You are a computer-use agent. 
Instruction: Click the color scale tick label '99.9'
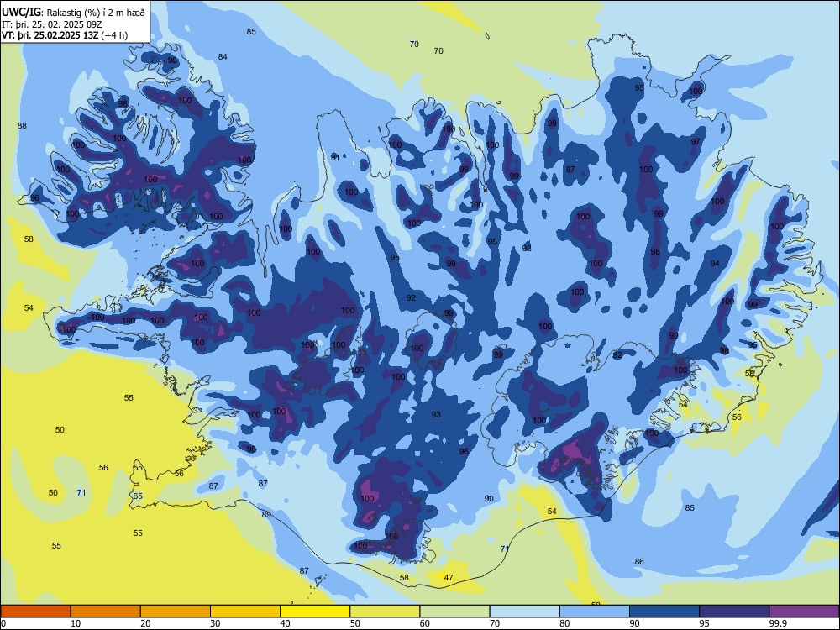point(777,623)
